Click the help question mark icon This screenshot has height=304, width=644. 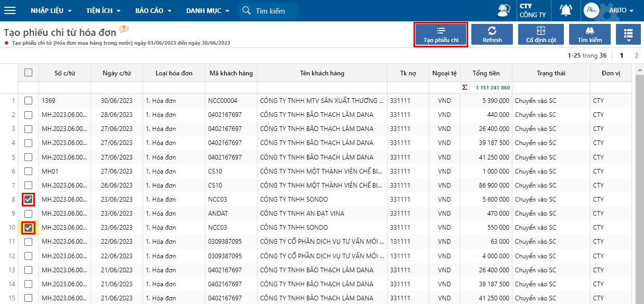124,29
